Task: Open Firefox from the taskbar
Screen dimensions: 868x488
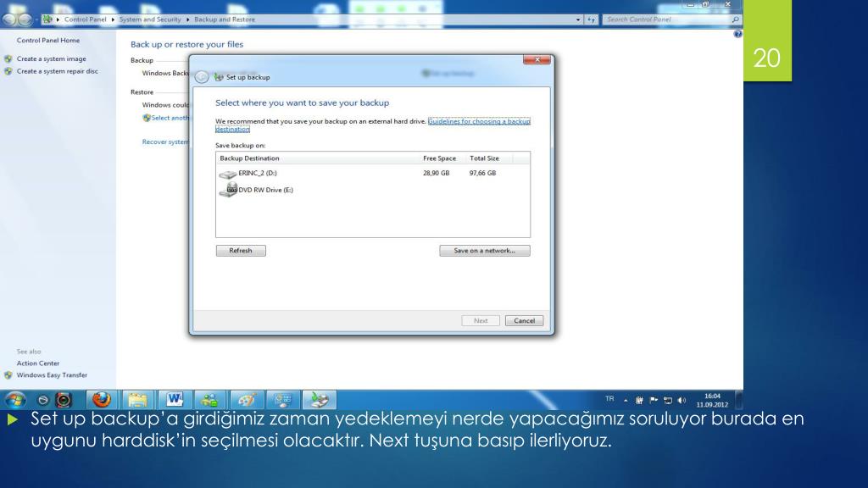Action: coord(102,400)
